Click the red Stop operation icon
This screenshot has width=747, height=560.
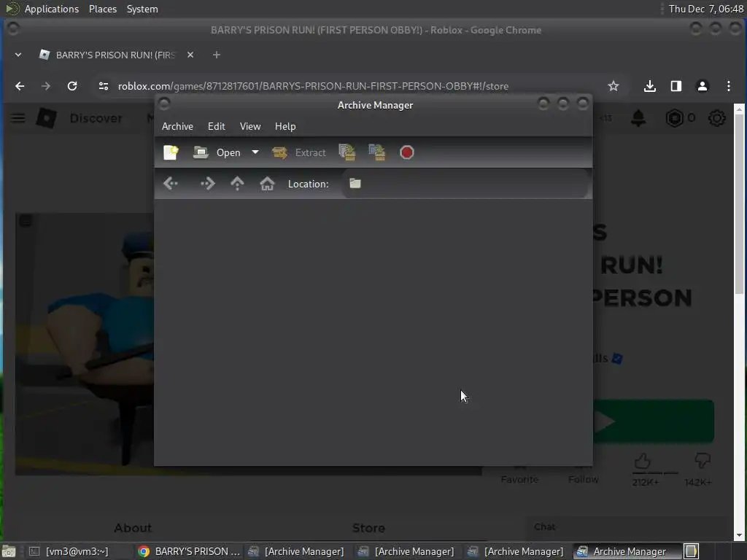coord(406,152)
